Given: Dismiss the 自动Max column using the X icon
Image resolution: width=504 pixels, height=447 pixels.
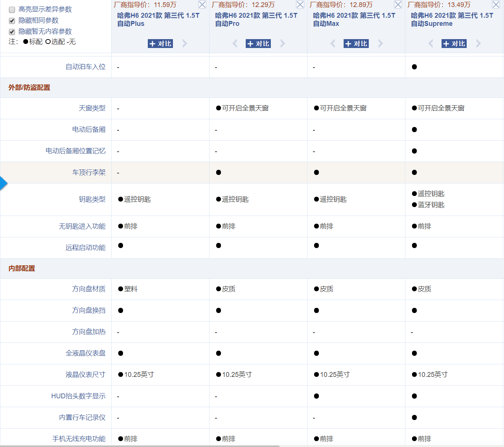Looking at the screenshot, I should [398, 4].
